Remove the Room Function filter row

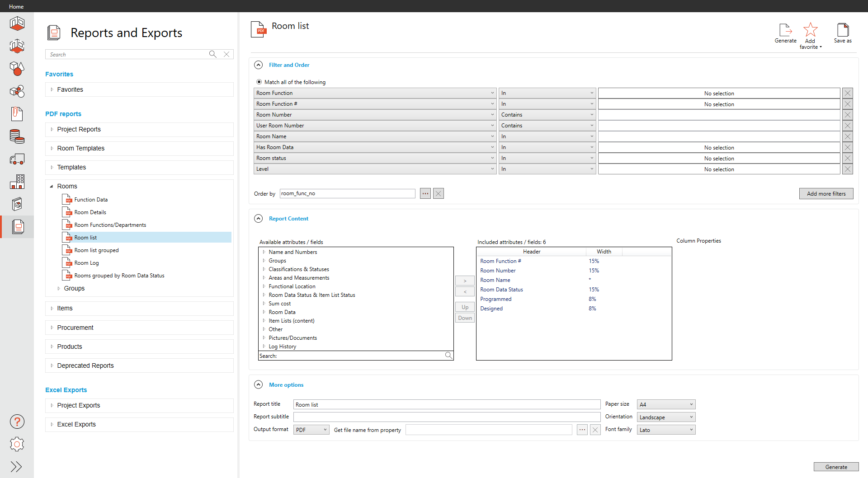[x=848, y=93]
